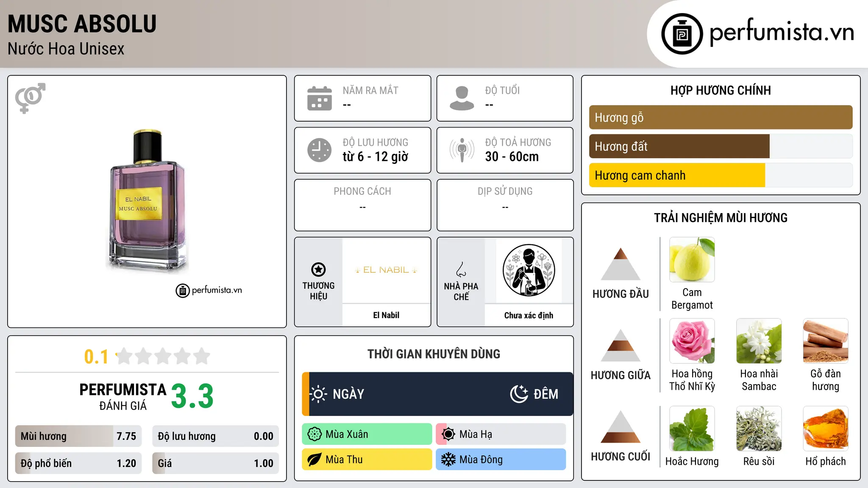The image size is (868, 488).
Task: Click the perfumista.vn site name
Action: pyautogui.click(x=782, y=33)
